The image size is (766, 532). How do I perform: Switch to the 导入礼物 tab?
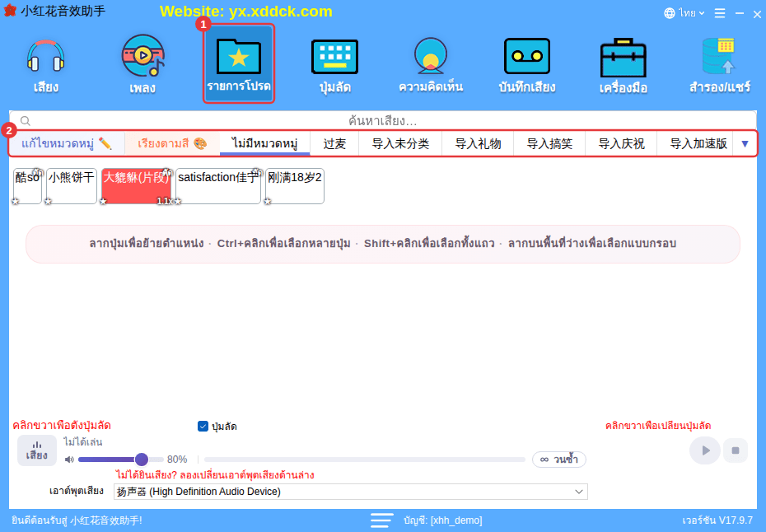pyautogui.click(x=478, y=143)
